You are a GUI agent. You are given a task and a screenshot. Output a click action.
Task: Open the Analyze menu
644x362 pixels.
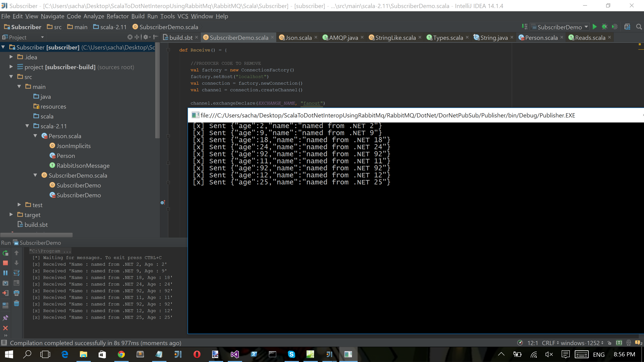[x=94, y=16]
